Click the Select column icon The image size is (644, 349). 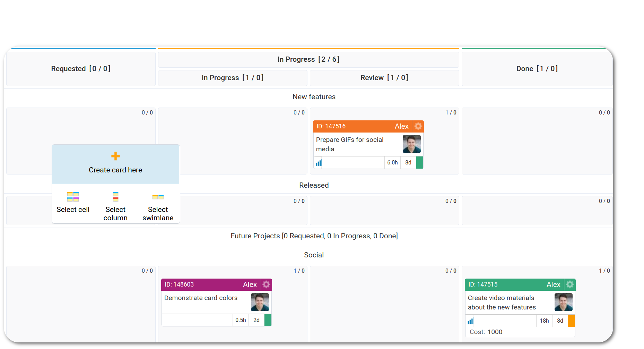pyautogui.click(x=115, y=197)
